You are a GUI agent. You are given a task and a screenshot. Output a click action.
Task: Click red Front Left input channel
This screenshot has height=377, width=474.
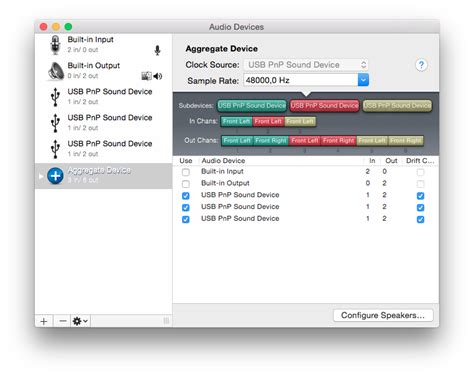click(268, 121)
